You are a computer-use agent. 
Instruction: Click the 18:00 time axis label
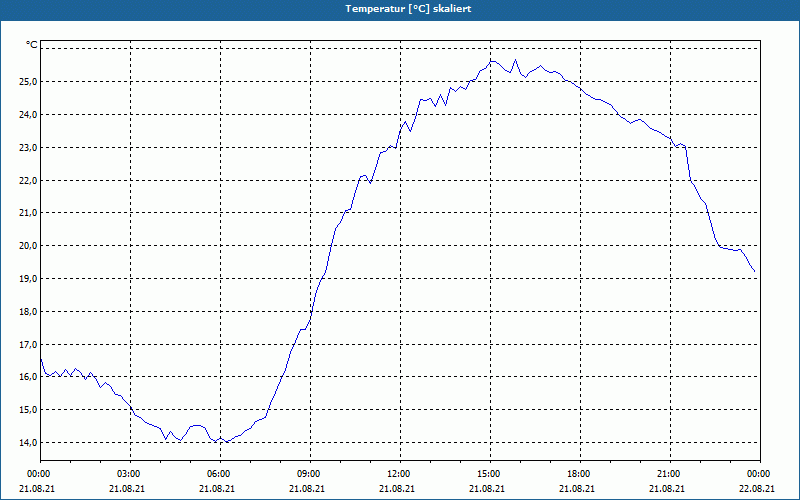(577, 473)
